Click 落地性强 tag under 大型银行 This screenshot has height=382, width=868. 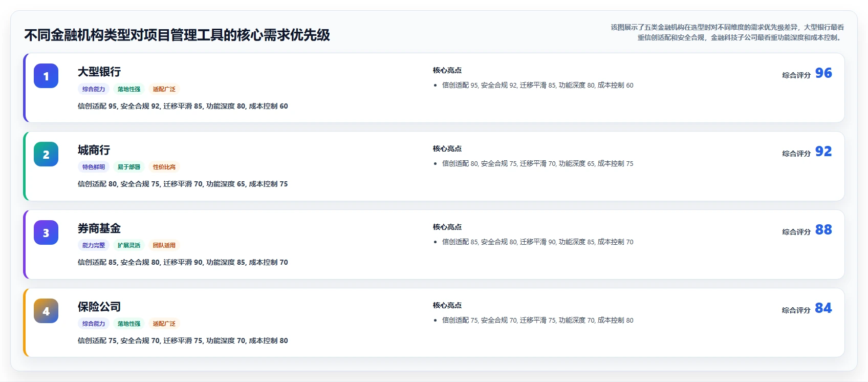(129, 89)
